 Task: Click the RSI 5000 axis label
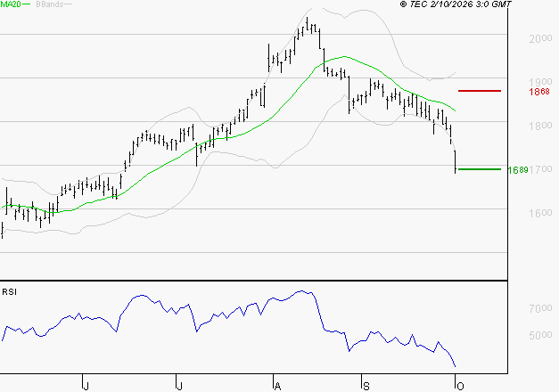(x=540, y=335)
